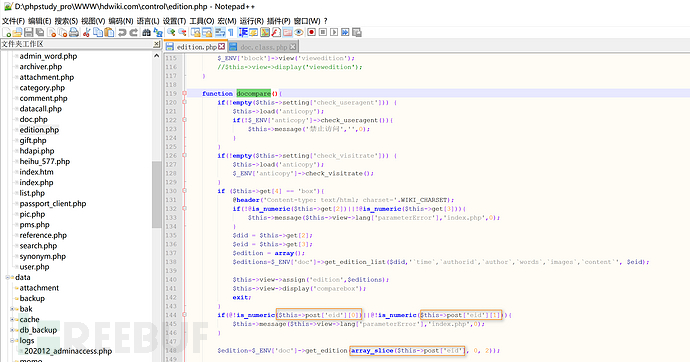Save the current file with the floppy icon
Screen dimensions: 690x362
(29, 32)
